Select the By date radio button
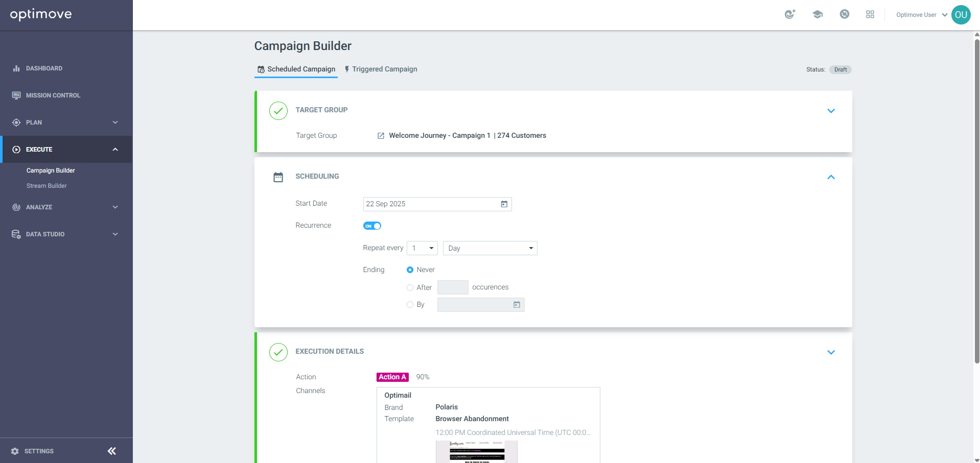The width and height of the screenshot is (980, 463). coord(410,305)
